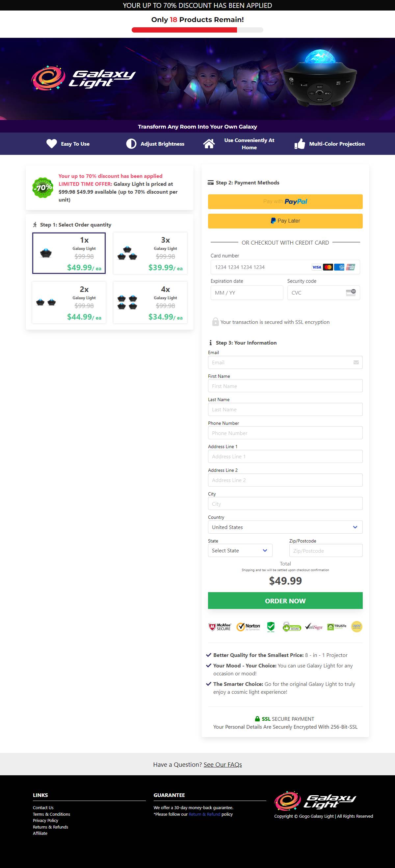Click the Galaxy Light header logo
The width and height of the screenshot is (395, 868).
point(83,78)
